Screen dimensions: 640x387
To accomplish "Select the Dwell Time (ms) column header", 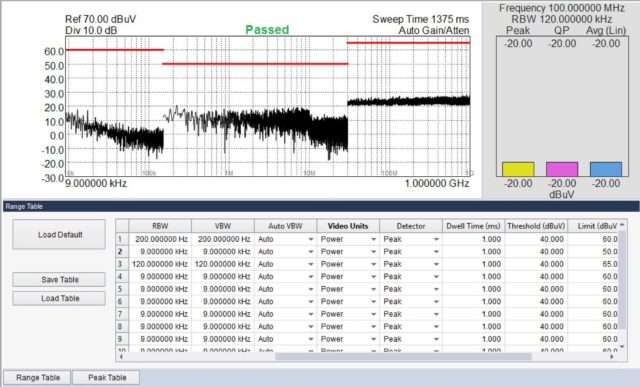I will 473,226.
